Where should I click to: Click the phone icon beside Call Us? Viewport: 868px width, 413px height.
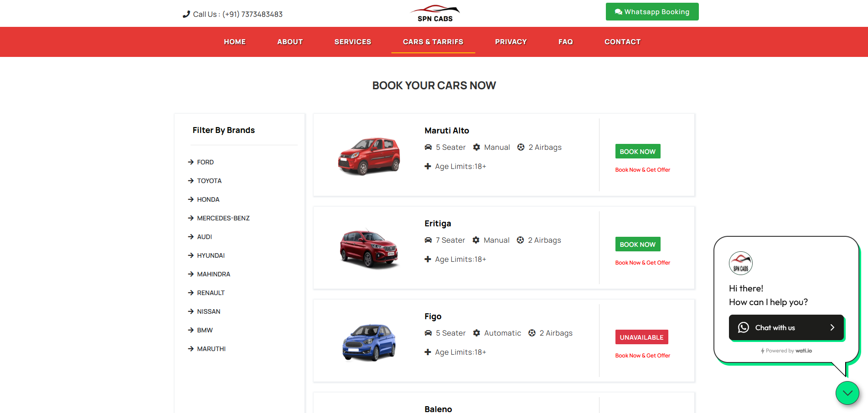point(186,14)
